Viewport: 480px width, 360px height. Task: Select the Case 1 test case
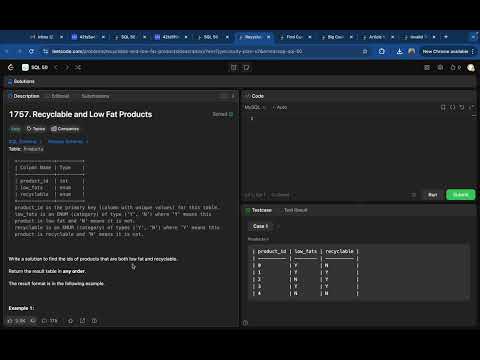260,226
